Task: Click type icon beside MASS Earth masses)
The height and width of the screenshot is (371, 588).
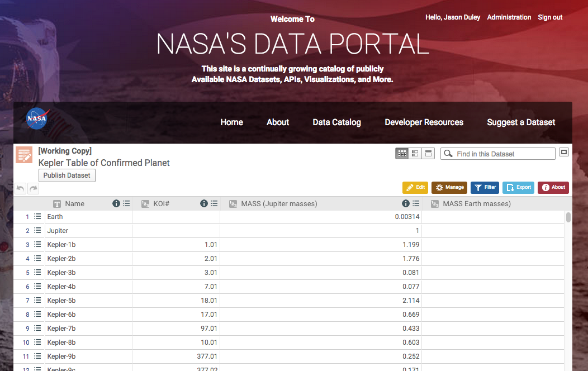Action: tap(435, 204)
